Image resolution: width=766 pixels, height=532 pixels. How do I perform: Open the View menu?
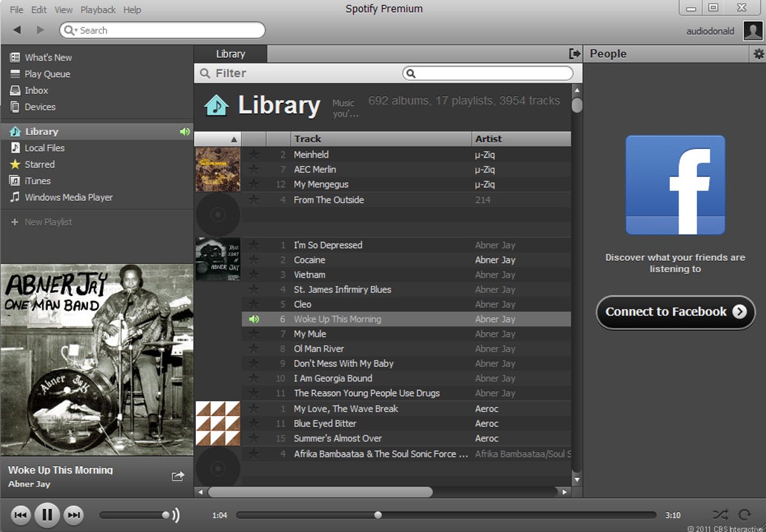point(64,10)
